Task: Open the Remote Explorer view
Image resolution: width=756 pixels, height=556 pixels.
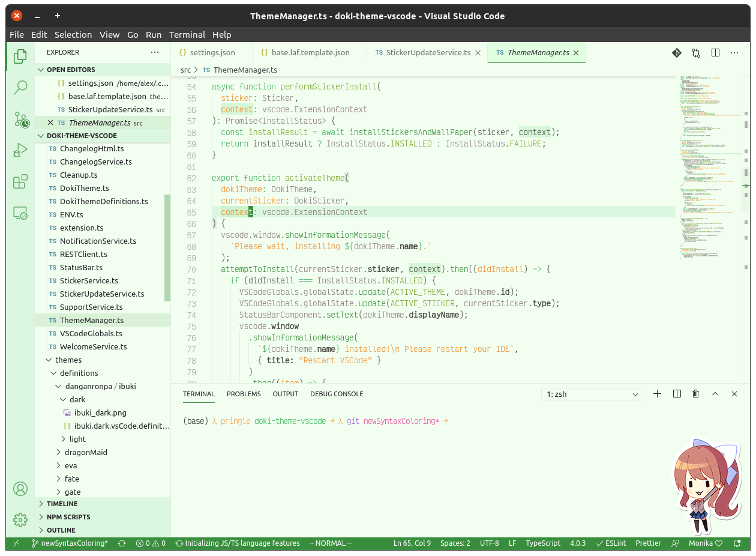Action: [x=20, y=213]
